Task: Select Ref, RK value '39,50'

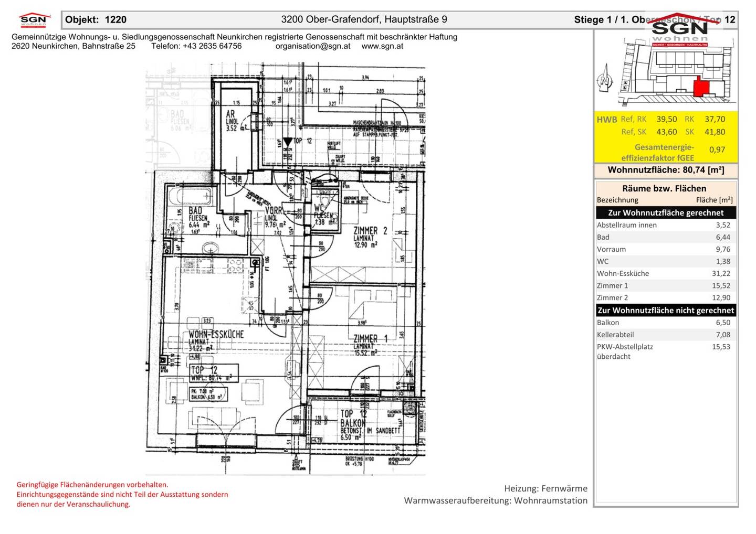Action: (x=666, y=120)
